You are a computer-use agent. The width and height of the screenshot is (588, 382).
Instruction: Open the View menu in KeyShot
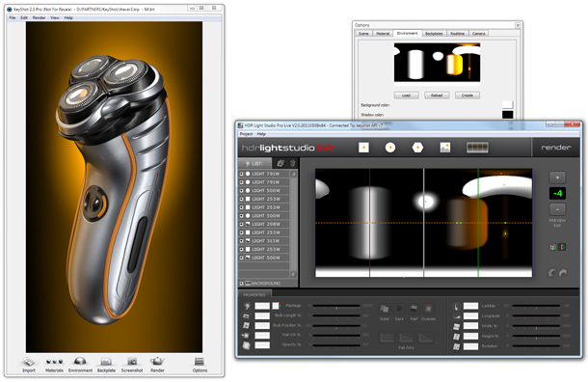55,17
